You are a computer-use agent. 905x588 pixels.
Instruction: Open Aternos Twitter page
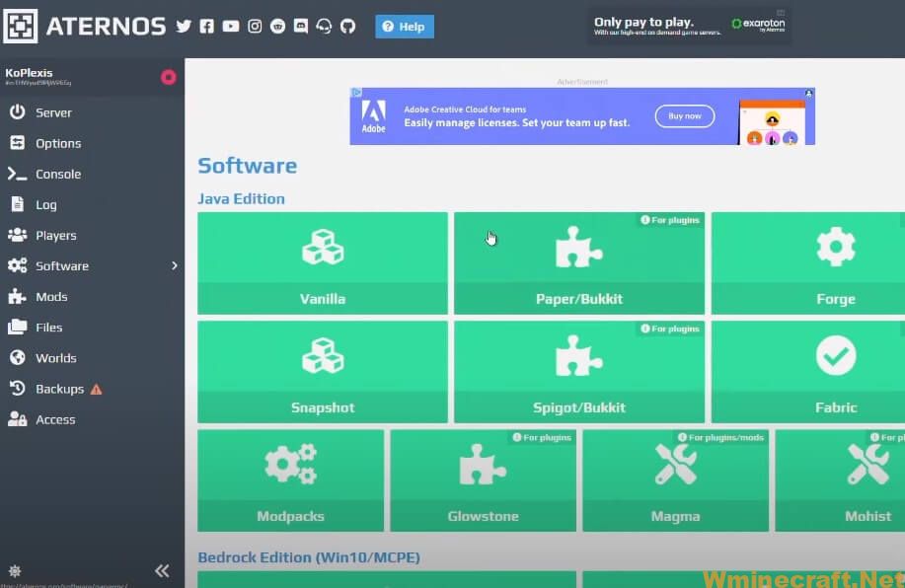184,27
